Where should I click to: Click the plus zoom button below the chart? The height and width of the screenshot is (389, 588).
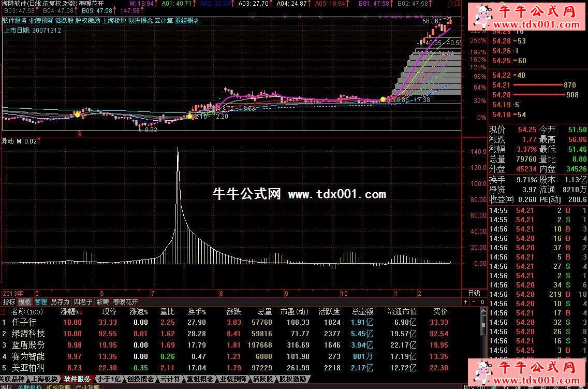(x=465, y=301)
